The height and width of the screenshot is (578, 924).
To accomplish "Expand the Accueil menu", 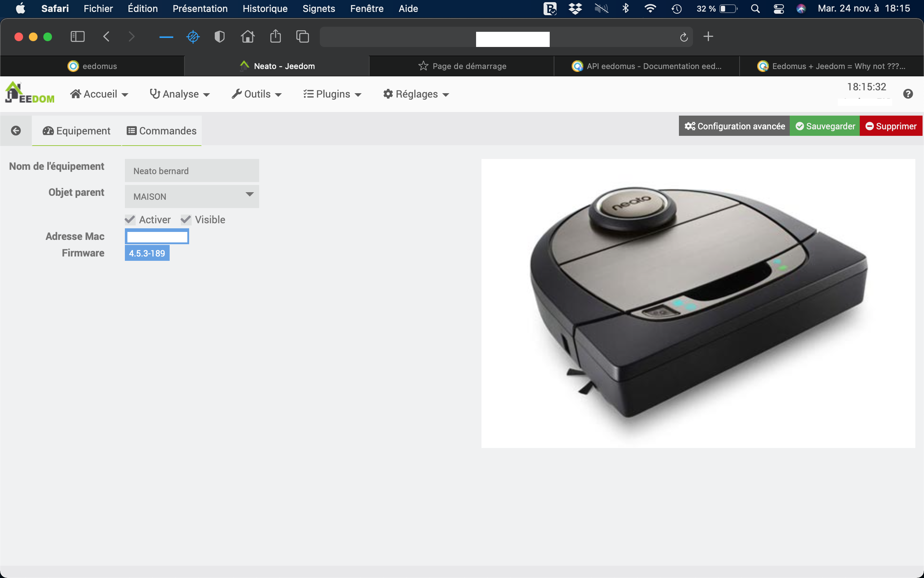I will coord(99,94).
